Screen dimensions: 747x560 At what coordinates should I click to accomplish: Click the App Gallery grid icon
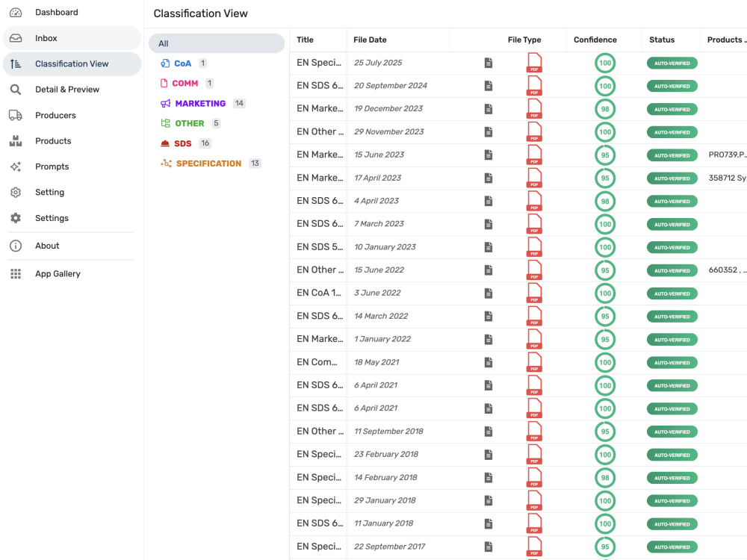click(16, 274)
